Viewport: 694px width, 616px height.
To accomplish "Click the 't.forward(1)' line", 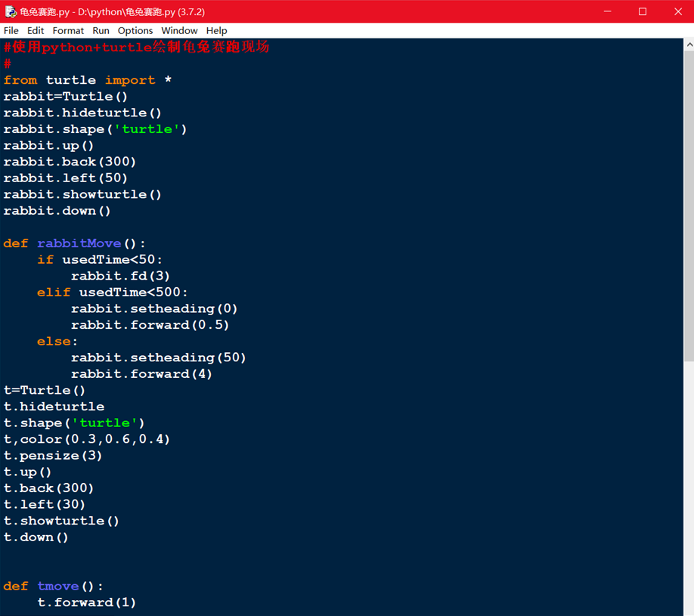I will click(87, 602).
